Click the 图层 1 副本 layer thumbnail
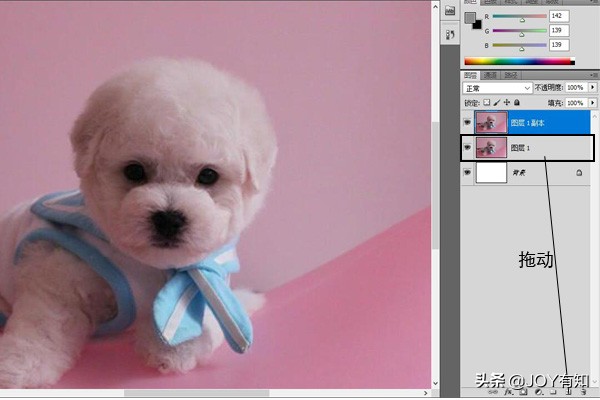 coord(491,122)
